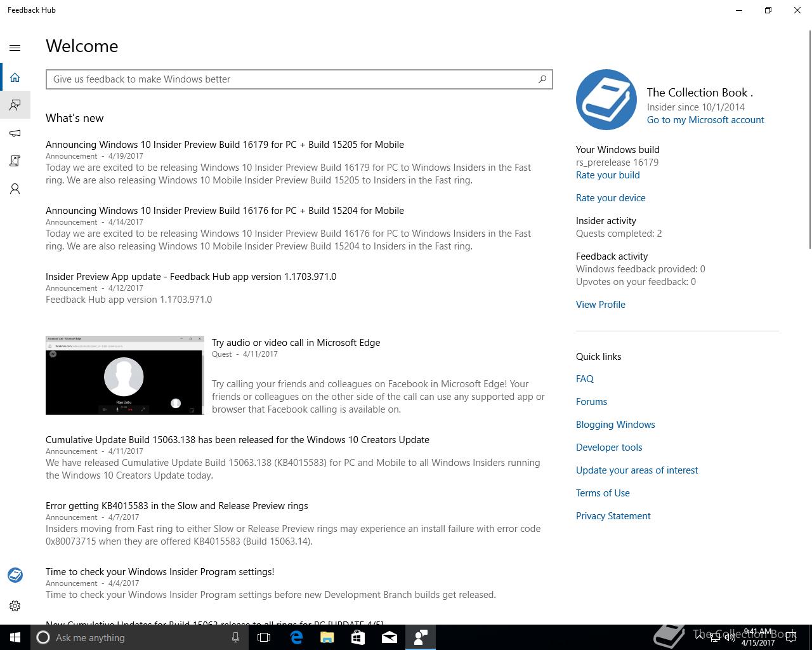Screen dimensions: 812x650
Task: Click the Edge video call quest thumbnail
Action: 125,375
